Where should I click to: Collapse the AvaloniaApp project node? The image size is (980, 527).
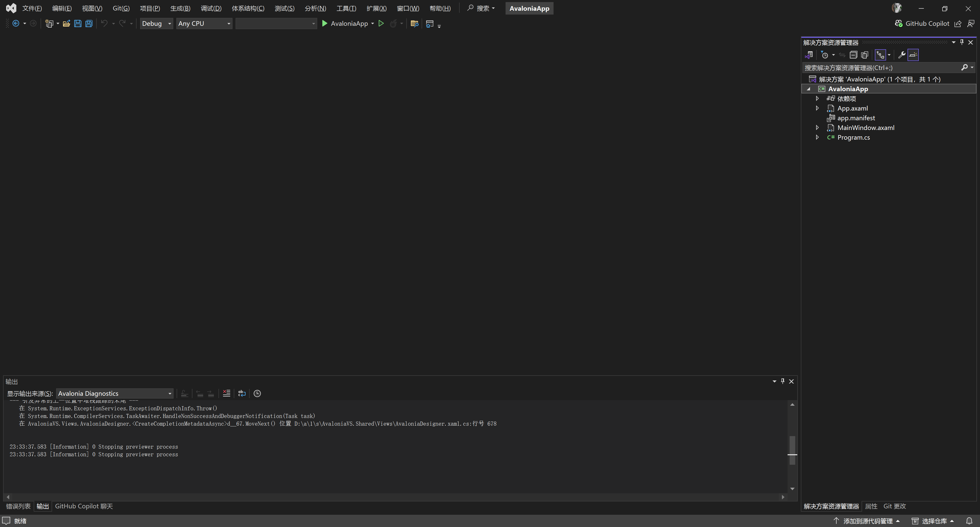(x=809, y=89)
